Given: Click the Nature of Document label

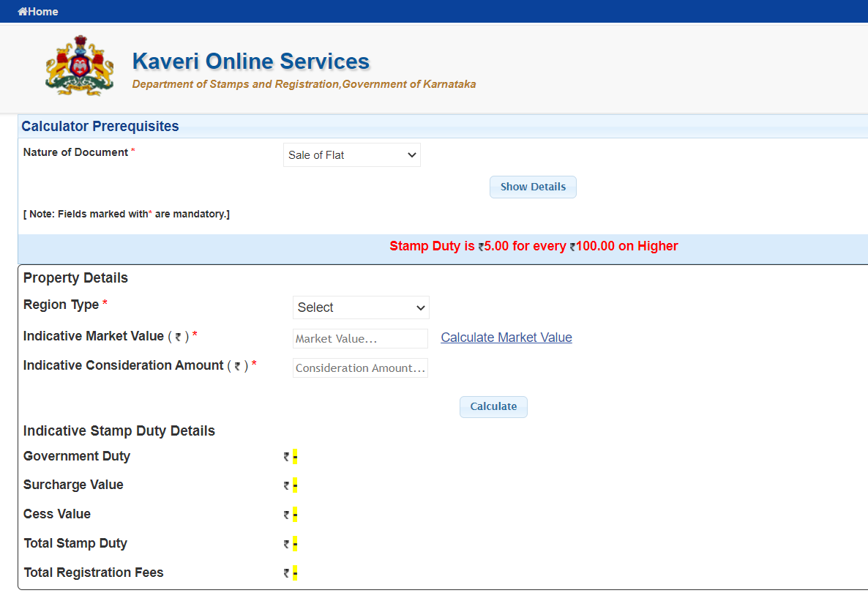Looking at the screenshot, I should (x=76, y=152).
